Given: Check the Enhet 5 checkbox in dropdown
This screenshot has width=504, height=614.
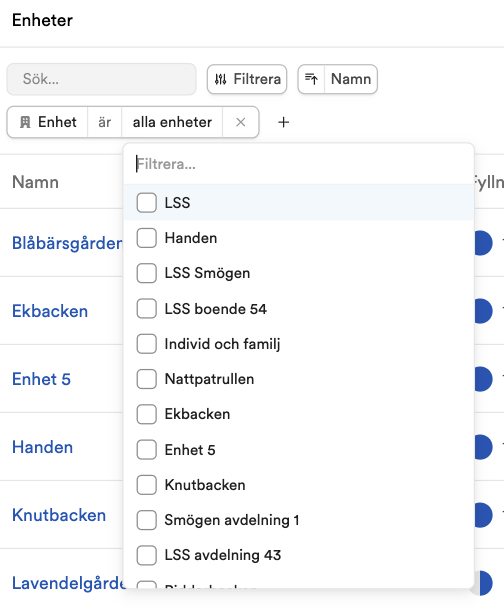Looking at the screenshot, I should click(x=147, y=450).
